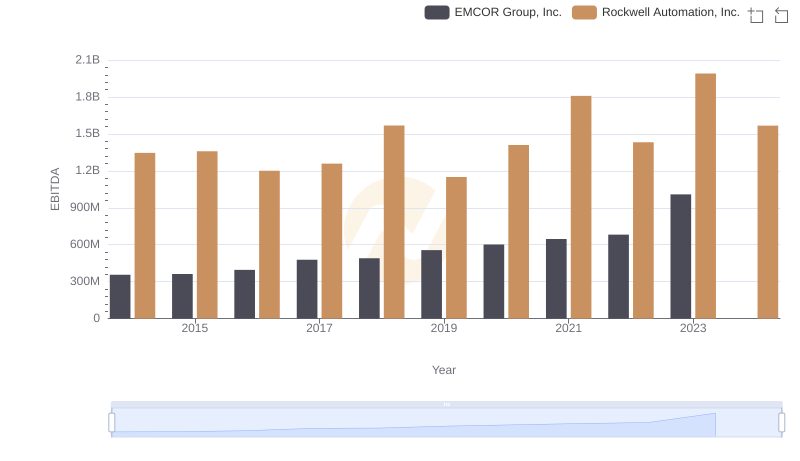Screen dimensions: 800x461
Task: Click the 2017 x-axis label
Action: click(x=319, y=328)
